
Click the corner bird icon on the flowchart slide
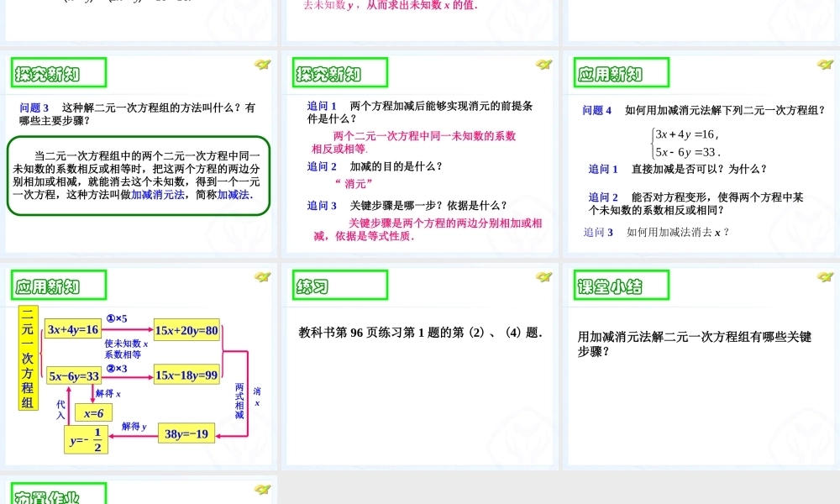coord(262,277)
